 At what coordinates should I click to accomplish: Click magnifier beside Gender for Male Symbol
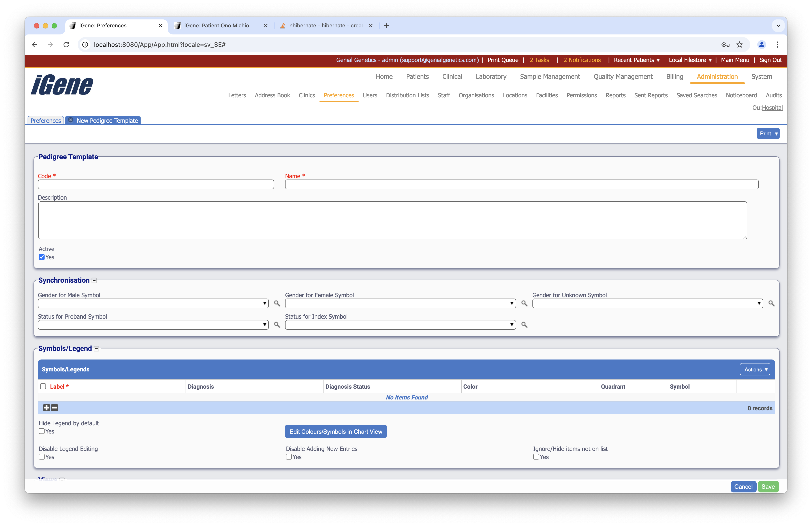277,303
